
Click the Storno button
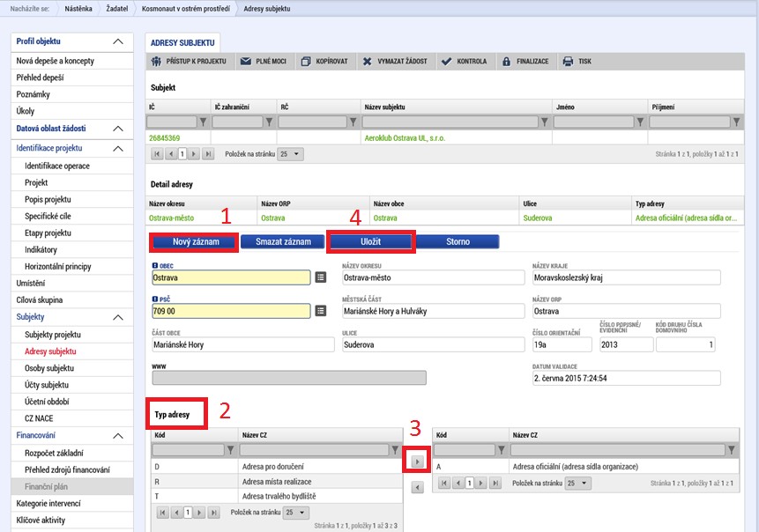pos(458,242)
